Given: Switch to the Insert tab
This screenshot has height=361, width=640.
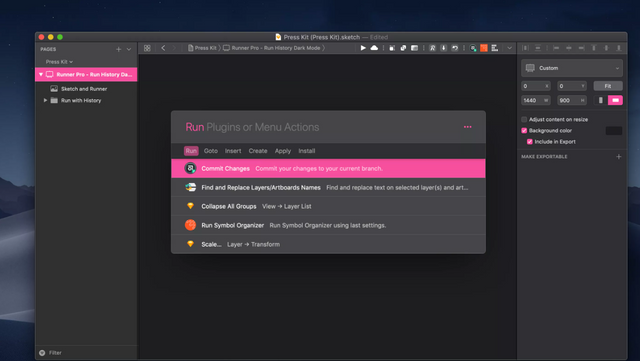Looking at the screenshot, I should pos(233,151).
